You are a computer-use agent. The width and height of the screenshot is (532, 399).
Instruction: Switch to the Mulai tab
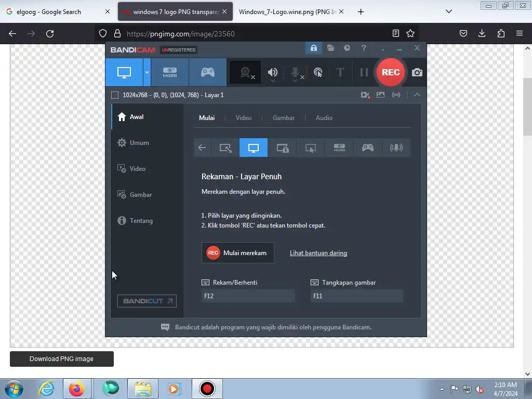point(207,118)
